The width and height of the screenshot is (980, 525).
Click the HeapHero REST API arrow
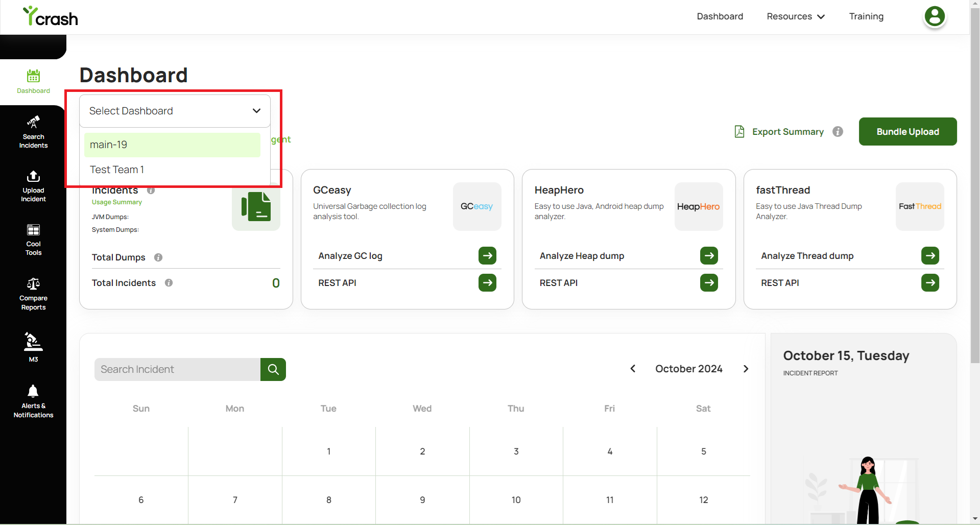(x=709, y=282)
